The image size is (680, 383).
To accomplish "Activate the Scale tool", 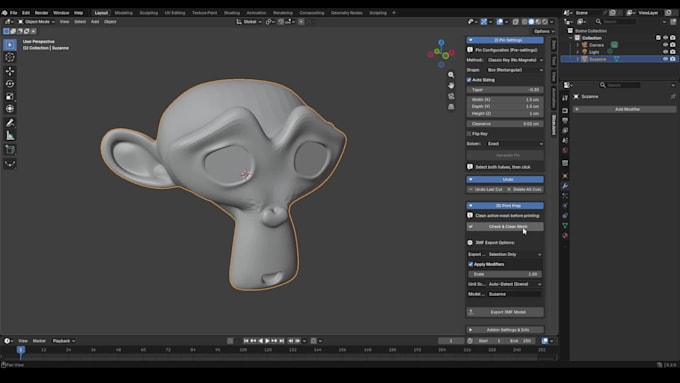I will 10,96.
